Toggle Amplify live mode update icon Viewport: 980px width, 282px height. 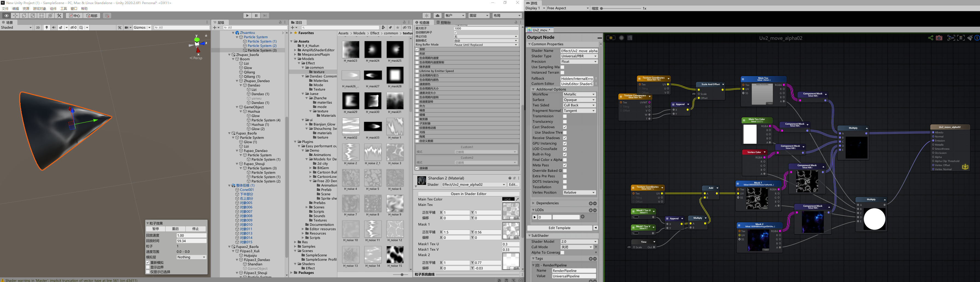coord(611,38)
